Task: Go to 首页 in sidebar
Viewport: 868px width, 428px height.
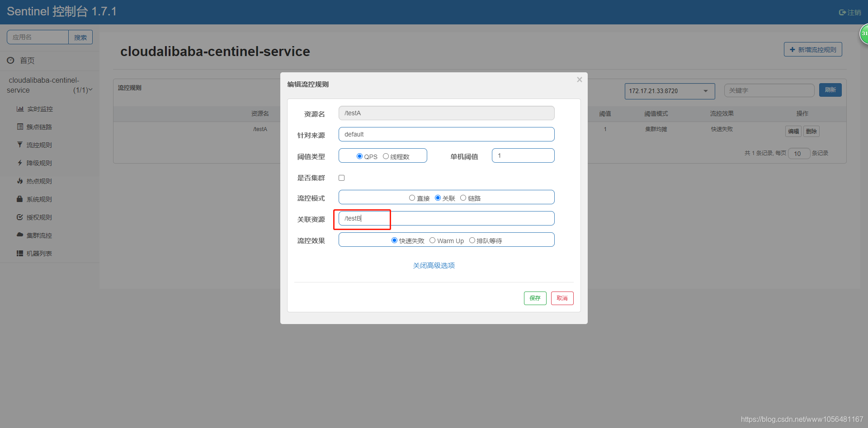Action: coord(27,61)
